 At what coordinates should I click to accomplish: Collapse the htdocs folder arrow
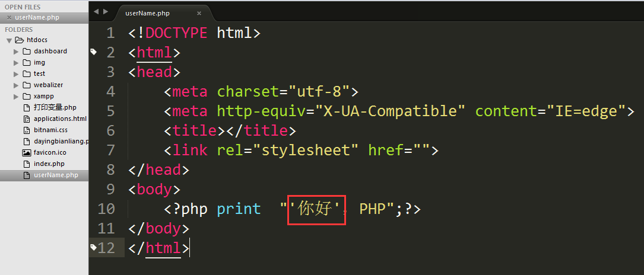9,40
